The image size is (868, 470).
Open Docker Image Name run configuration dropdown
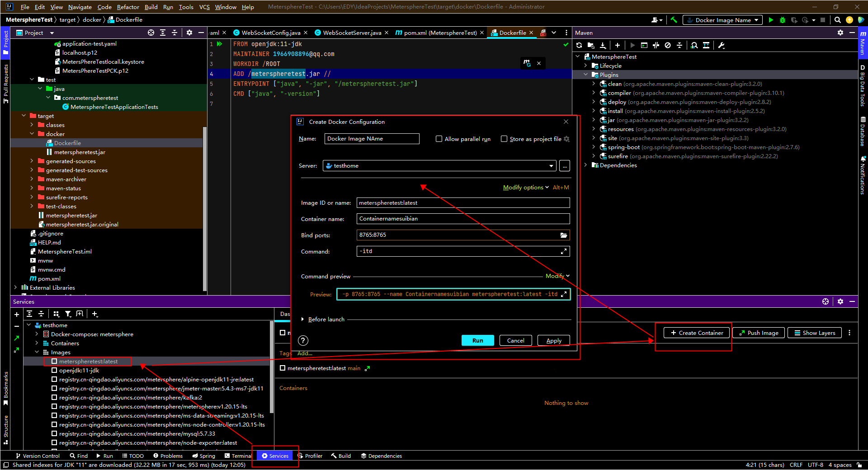click(722, 20)
